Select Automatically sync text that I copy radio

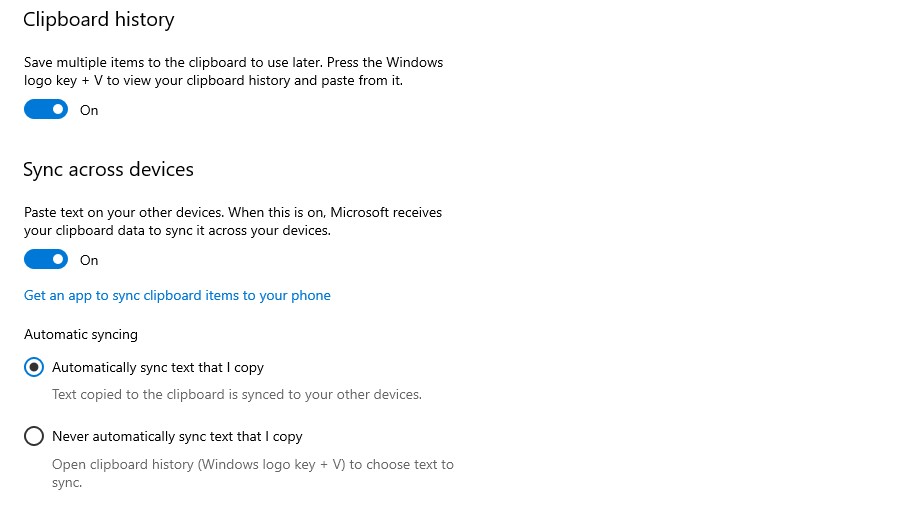point(34,367)
